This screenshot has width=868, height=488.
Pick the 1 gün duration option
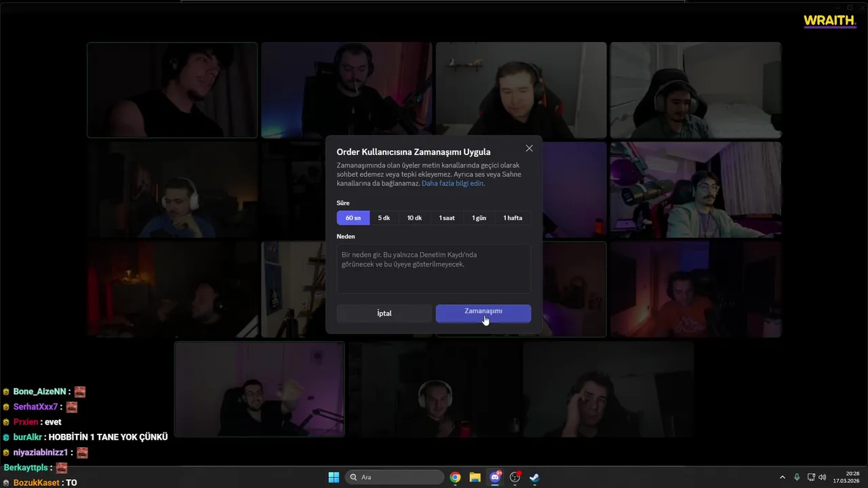click(479, 218)
